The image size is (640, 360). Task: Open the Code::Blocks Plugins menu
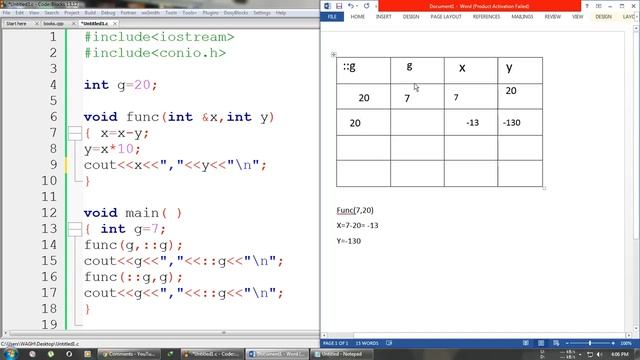click(x=211, y=13)
